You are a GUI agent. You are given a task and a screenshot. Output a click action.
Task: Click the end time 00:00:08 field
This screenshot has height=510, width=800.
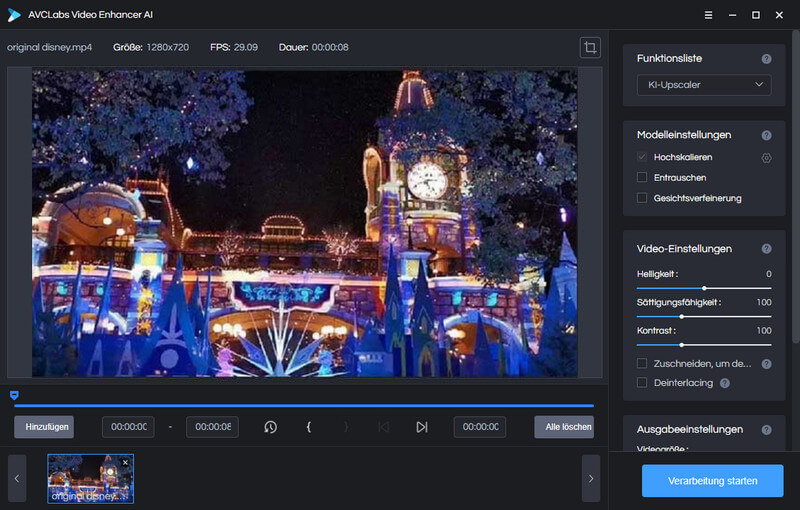coord(212,427)
